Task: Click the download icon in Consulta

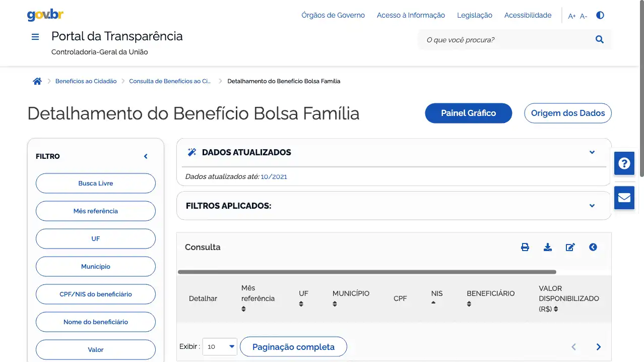Action: [x=548, y=247]
